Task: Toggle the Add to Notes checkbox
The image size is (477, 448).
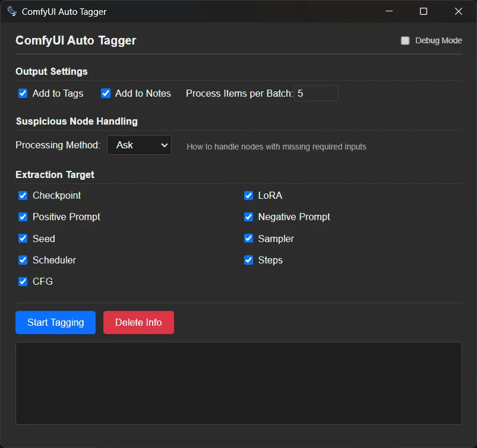Action: [106, 93]
